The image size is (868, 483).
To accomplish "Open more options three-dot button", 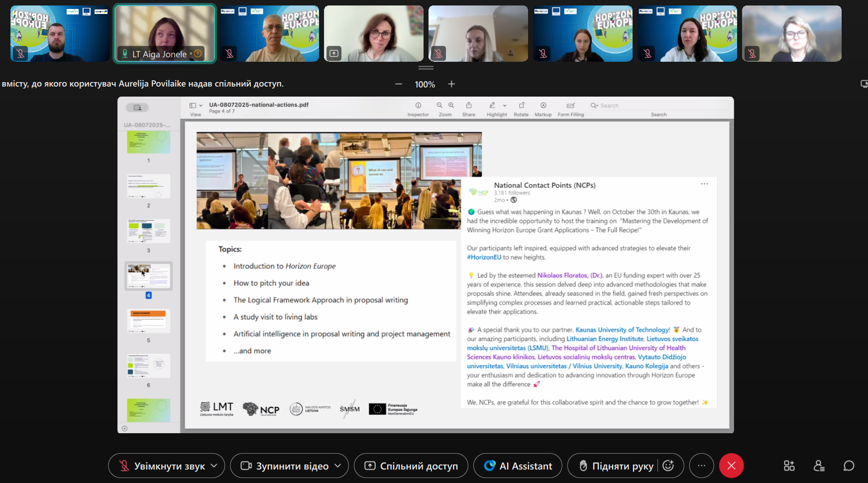I will [x=701, y=466].
